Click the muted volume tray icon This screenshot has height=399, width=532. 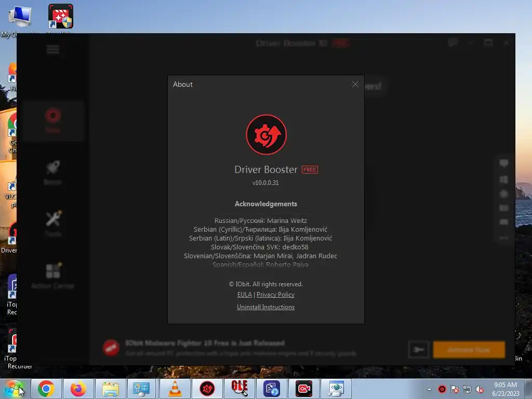point(480,389)
